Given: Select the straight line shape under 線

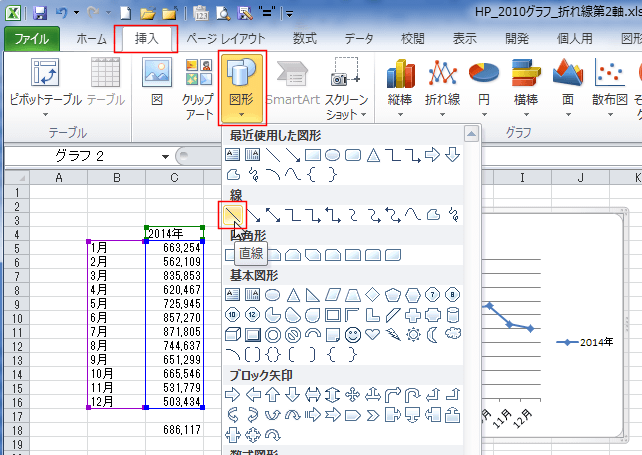Looking at the screenshot, I should [233, 213].
